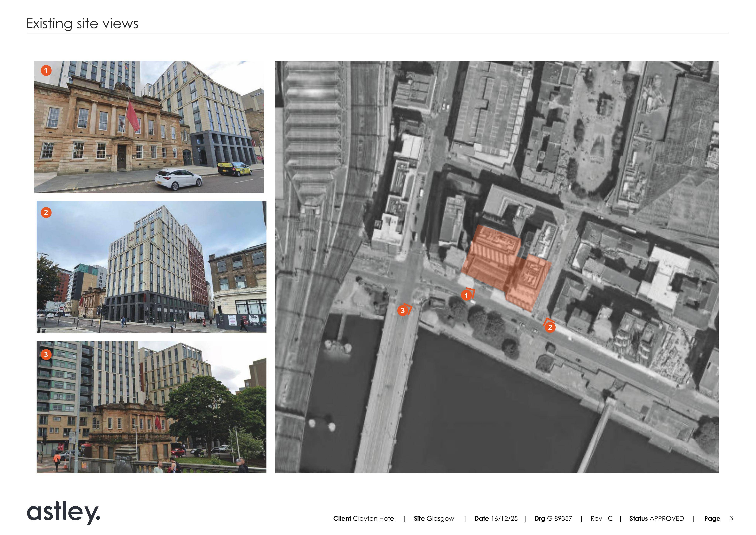This screenshot has width=756, height=535.
Task: Select the 'Existing site views' heading
Action: pyautogui.click(x=82, y=23)
